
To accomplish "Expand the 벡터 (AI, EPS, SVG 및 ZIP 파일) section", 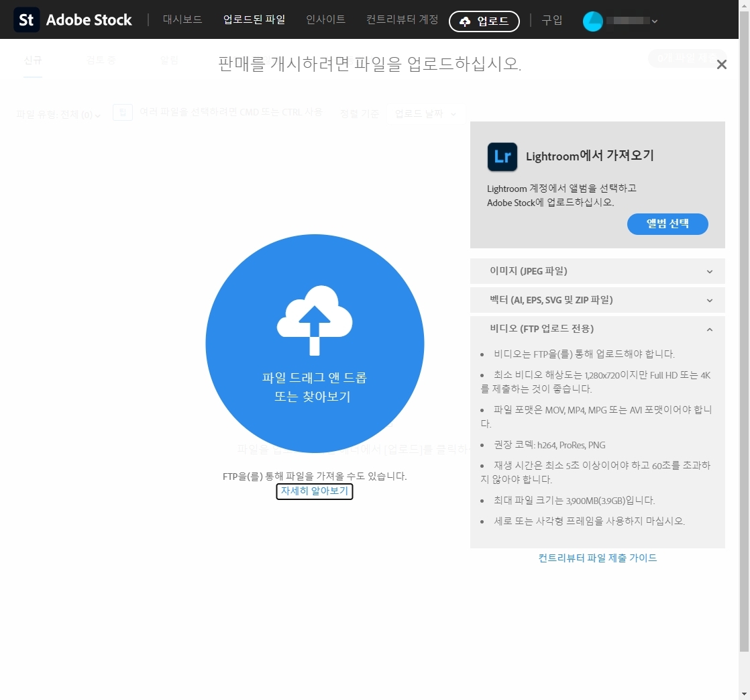I will [x=598, y=300].
